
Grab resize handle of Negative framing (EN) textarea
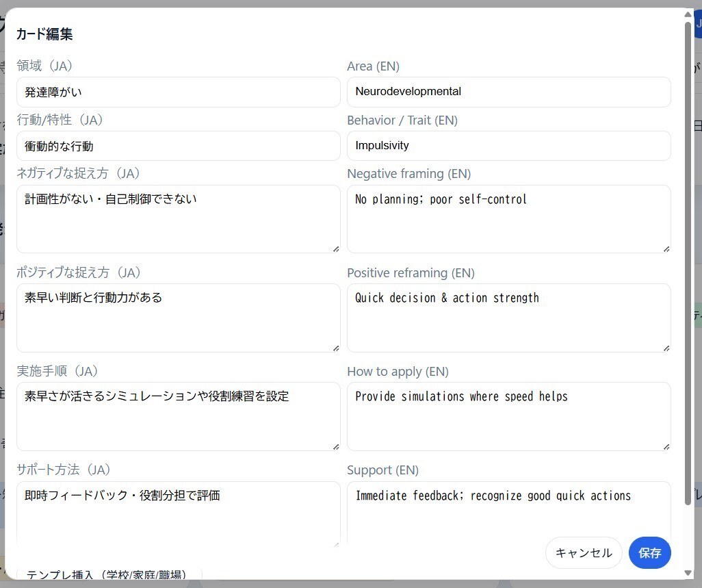[666, 249]
